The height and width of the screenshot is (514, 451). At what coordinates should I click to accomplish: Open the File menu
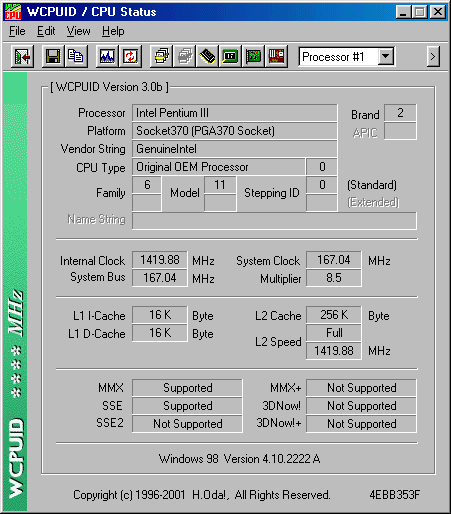(17, 31)
